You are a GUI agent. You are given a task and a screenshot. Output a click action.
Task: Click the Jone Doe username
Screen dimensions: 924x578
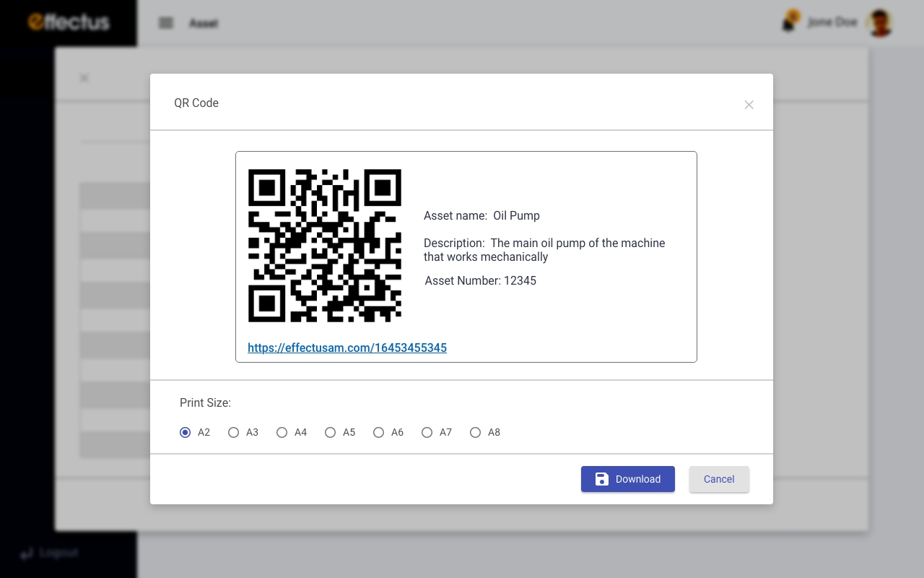(x=832, y=22)
